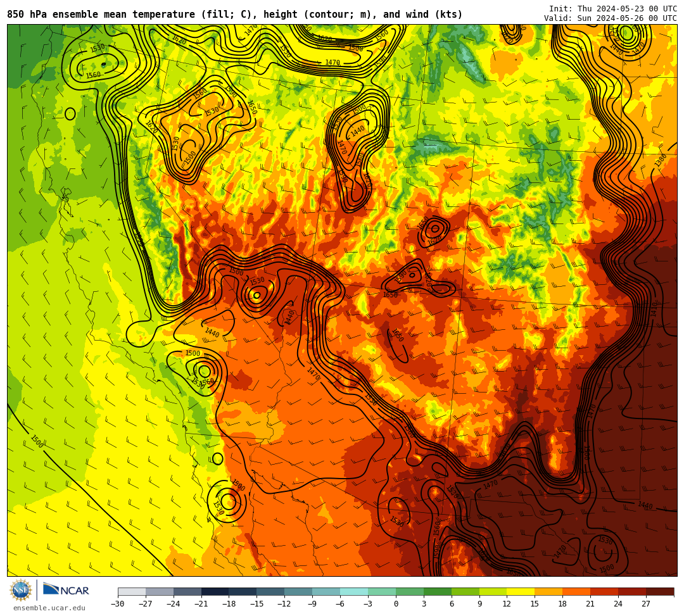The width and height of the screenshot is (684, 616).
Task: Open the ensemble.ucar.edu link text
Action: [49, 608]
